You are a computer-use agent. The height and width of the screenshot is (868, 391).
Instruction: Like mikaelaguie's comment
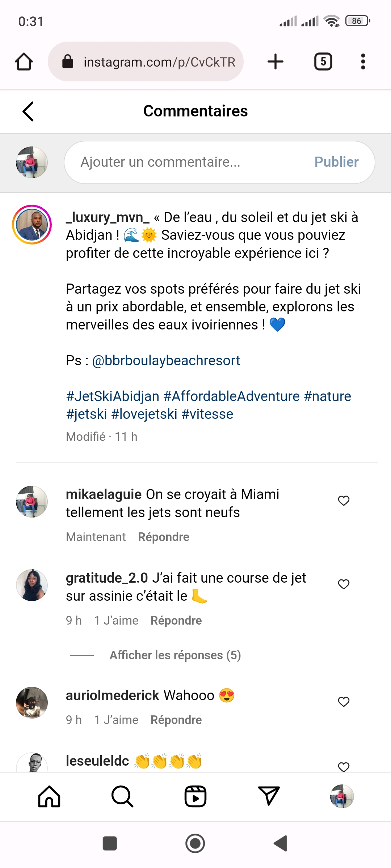tap(344, 501)
